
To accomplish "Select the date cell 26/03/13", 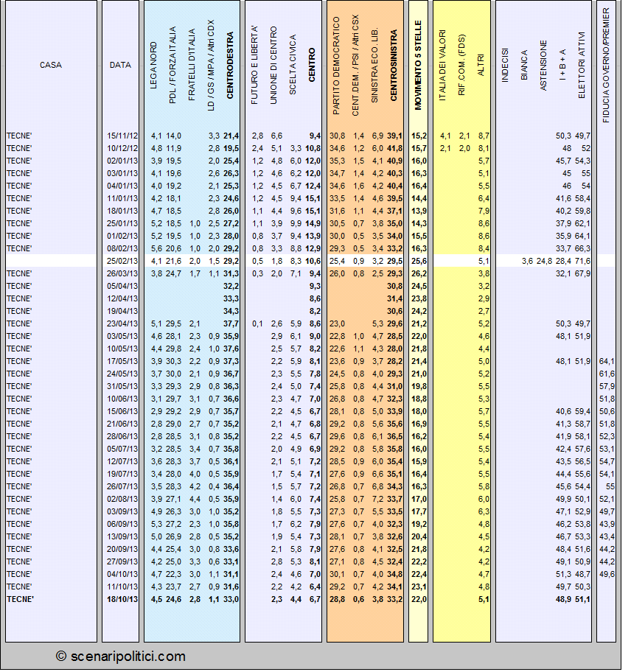I will pyautogui.click(x=122, y=273).
